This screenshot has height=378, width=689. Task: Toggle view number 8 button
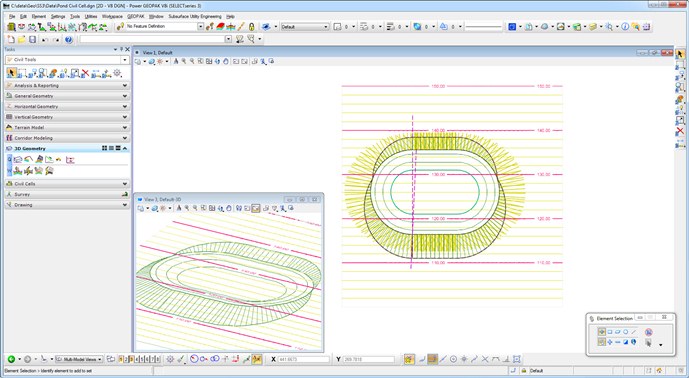point(158,359)
